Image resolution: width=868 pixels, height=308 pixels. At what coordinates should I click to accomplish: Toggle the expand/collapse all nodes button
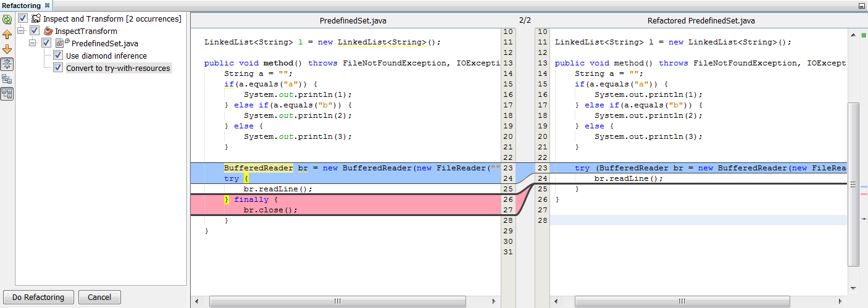7,64
